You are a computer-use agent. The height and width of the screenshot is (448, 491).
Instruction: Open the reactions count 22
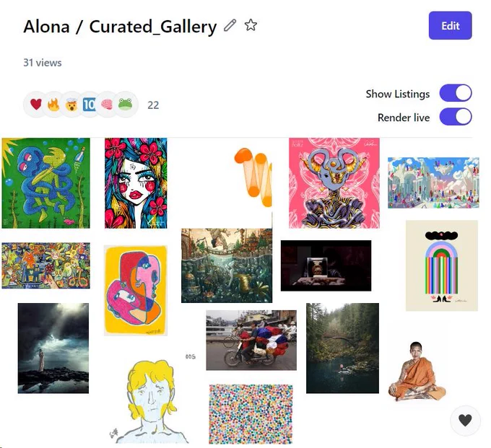coord(153,105)
